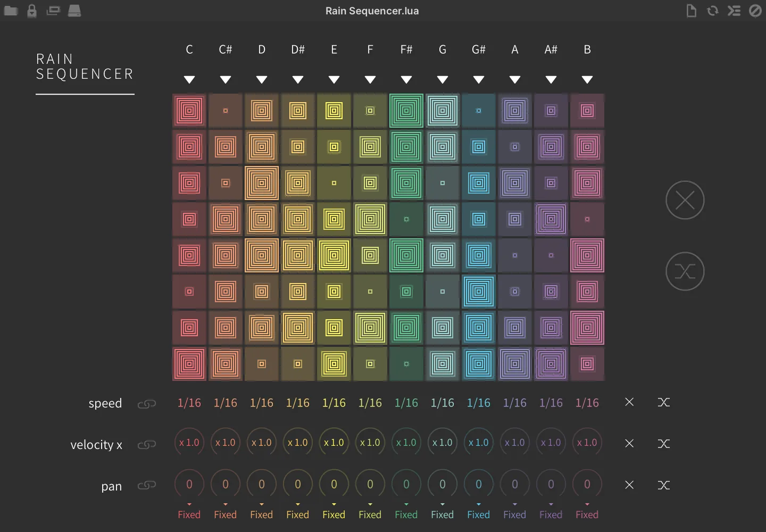Viewport: 766px width, 532px height.
Task: Reset the pan row with its X icon
Action: (629, 485)
